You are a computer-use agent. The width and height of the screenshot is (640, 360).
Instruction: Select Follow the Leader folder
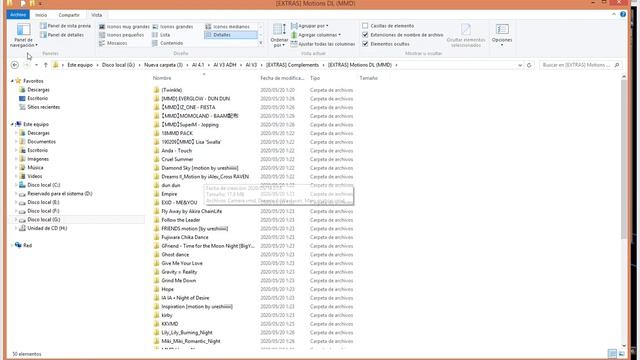180,220
